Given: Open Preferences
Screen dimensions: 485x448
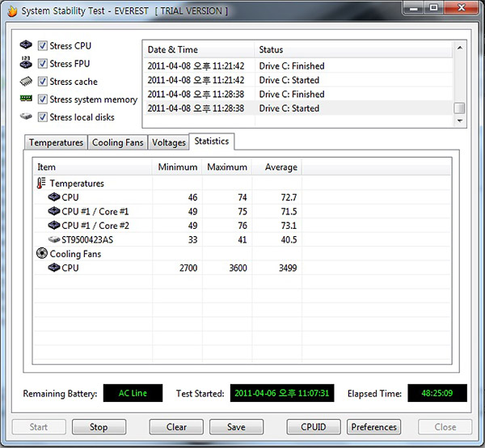Looking at the screenshot, I should (374, 427).
